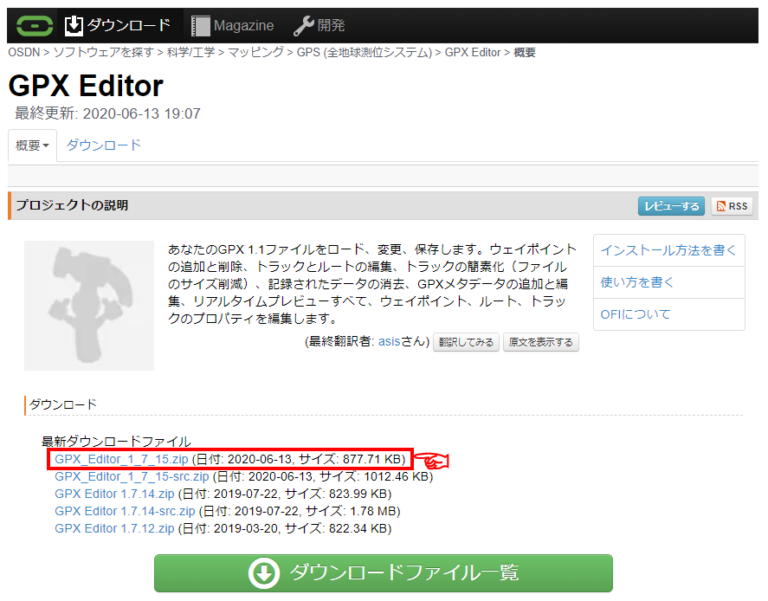Expand the 概要 dropdown tab
This screenshot has height=601, width=768.
(32, 146)
